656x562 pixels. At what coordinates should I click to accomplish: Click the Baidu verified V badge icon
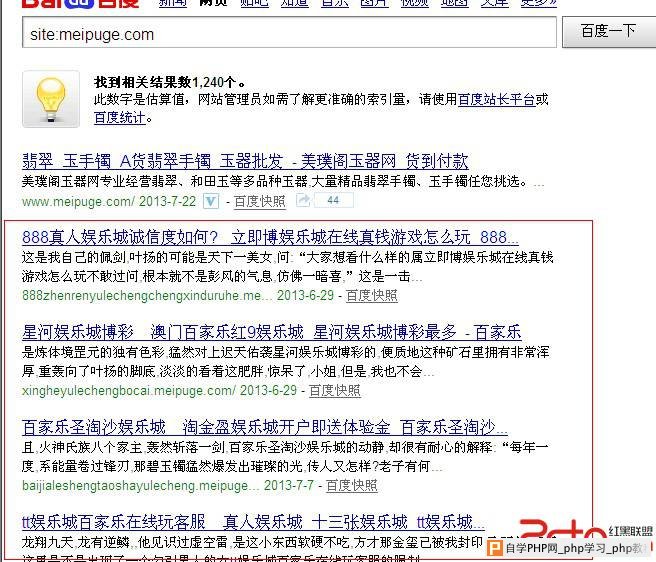click(x=211, y=202)
